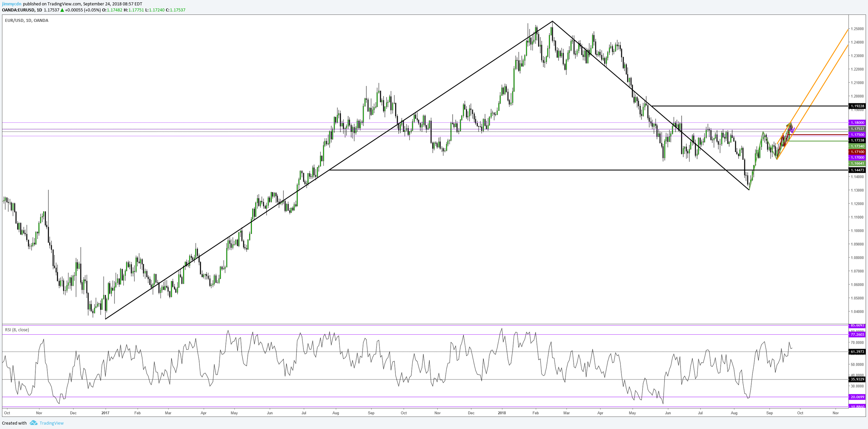The width and height of the screenshot is (868, 429).
Task: Click the 1.06000 price axis tick
Action: 857,284
